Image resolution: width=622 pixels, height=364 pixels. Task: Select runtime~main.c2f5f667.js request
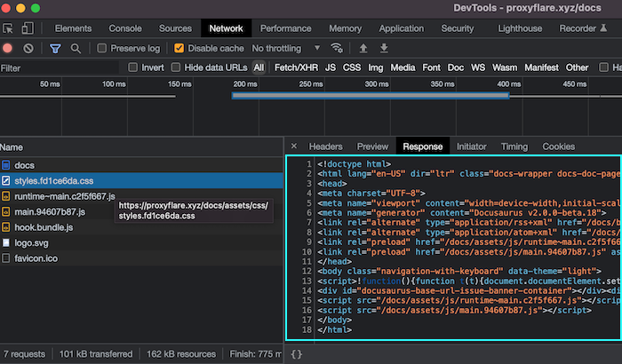(x=141, y=196)
